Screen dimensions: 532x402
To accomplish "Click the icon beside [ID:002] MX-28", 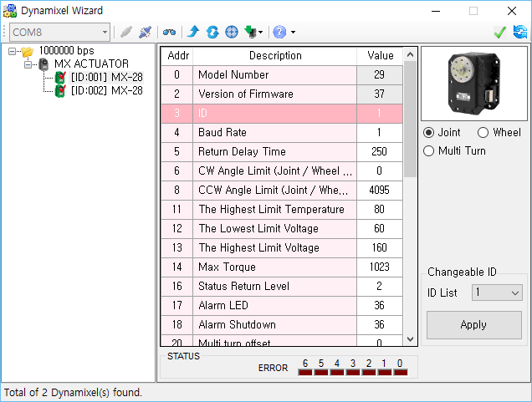I will pos(60,90).
